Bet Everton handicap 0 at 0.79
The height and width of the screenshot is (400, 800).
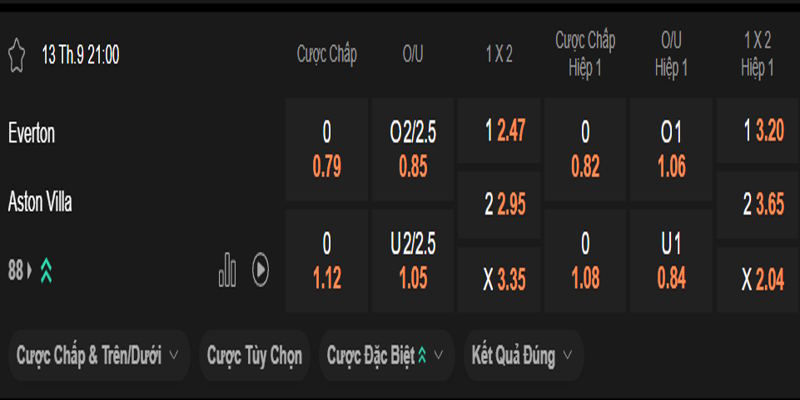327,149
